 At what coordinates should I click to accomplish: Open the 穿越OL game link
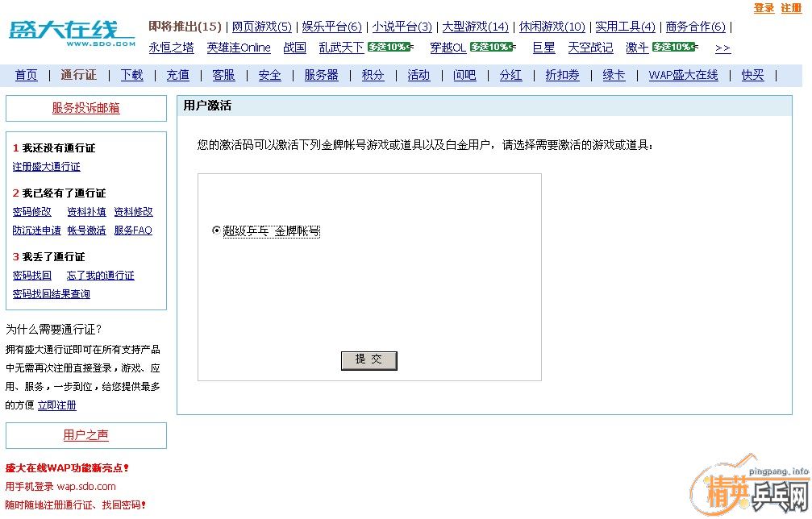pos(448,48)
